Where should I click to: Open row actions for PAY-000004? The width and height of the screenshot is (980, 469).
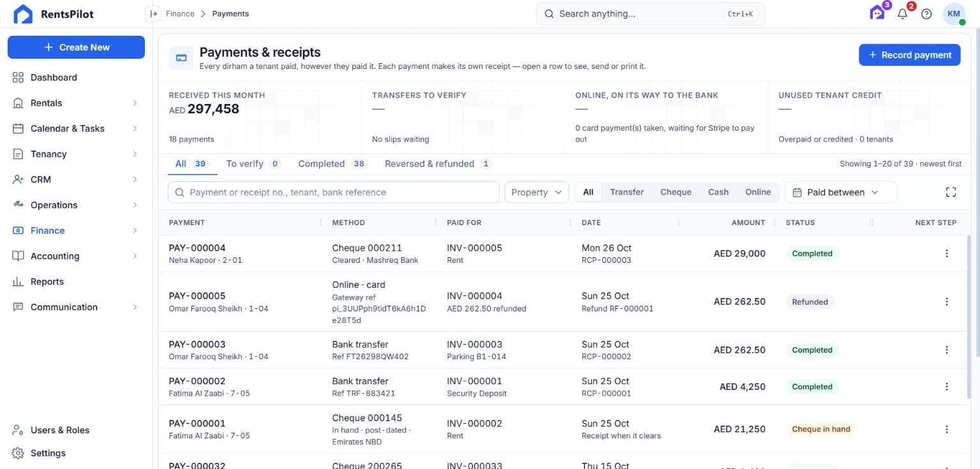[x=946, y=253]
